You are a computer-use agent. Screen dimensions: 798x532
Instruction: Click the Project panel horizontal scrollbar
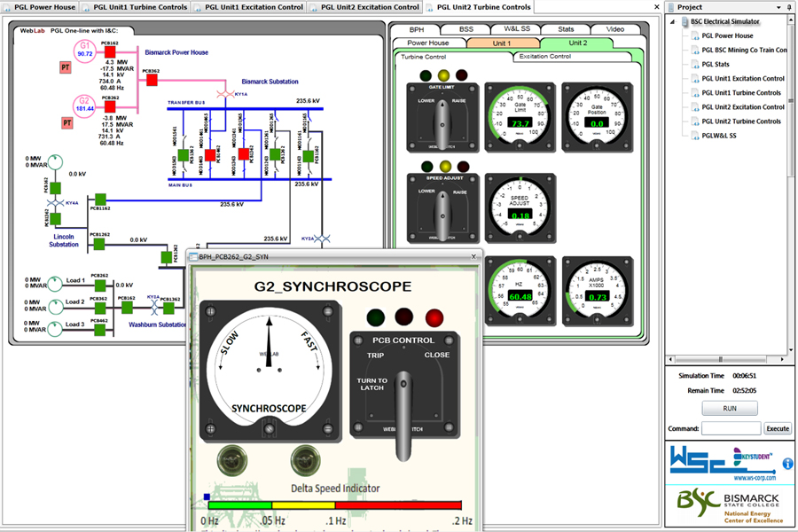coord(726,359)
